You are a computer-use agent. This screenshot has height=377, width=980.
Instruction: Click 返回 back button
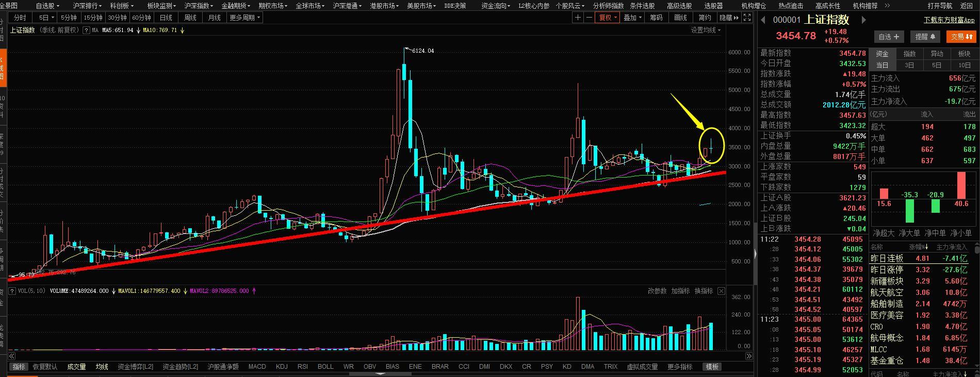(967, 6)
